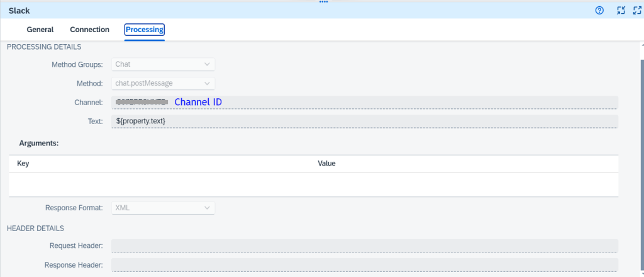644x277 pixels.
Task: Select the Processing tab
Action: click(145, 30)
